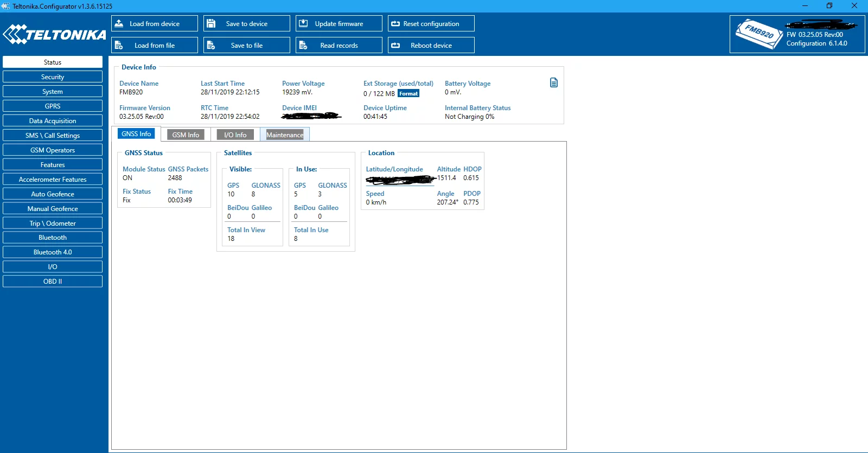This screenshot has width=868, height=453.
Task: Click the Update firmware download icon
Action: pyautogui.click(x=303, y=23)
